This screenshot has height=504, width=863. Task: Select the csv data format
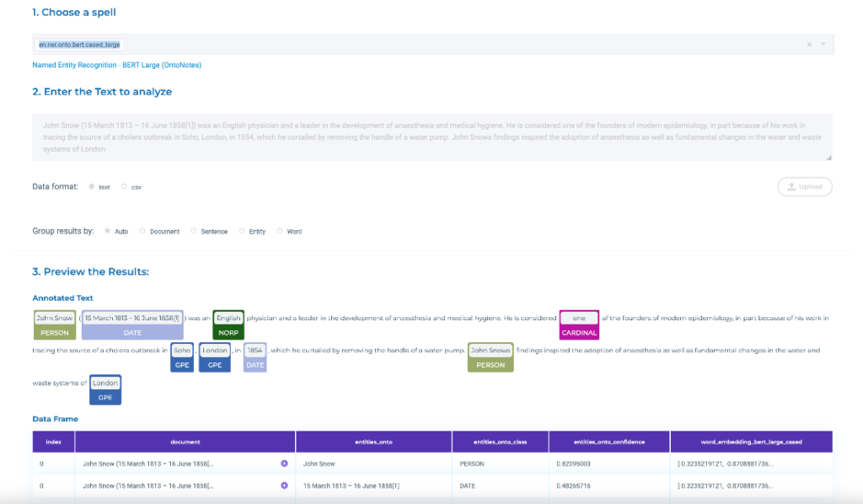point(126,186)
